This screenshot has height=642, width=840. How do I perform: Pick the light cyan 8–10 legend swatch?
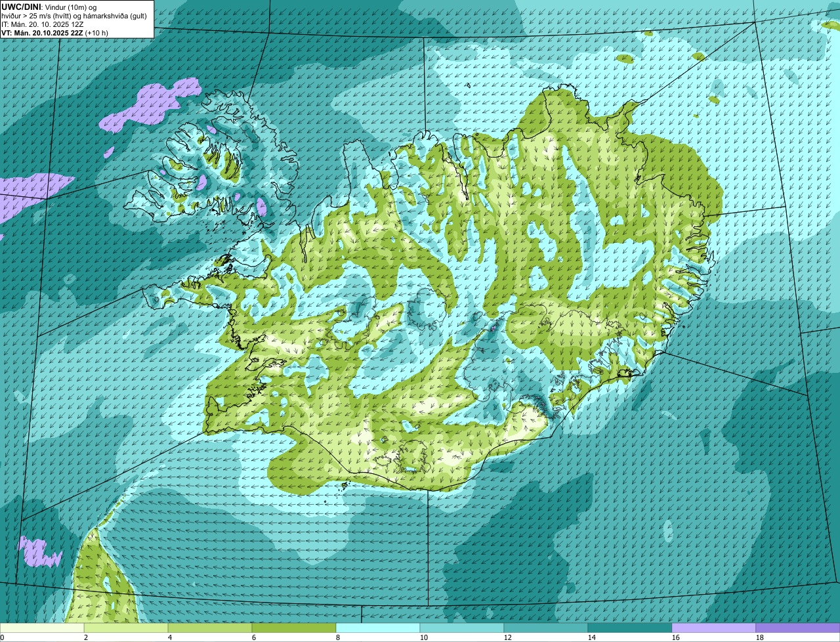(378, 628)
